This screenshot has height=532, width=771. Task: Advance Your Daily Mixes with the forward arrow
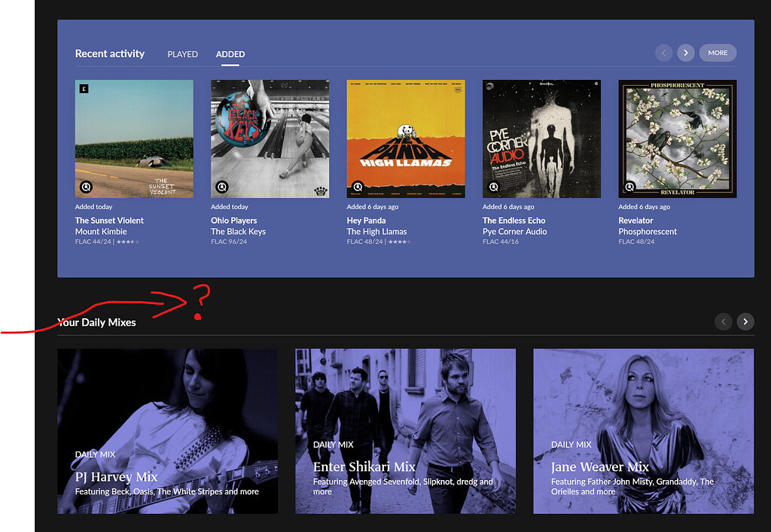pyautogui.click(x=745, y=321)
